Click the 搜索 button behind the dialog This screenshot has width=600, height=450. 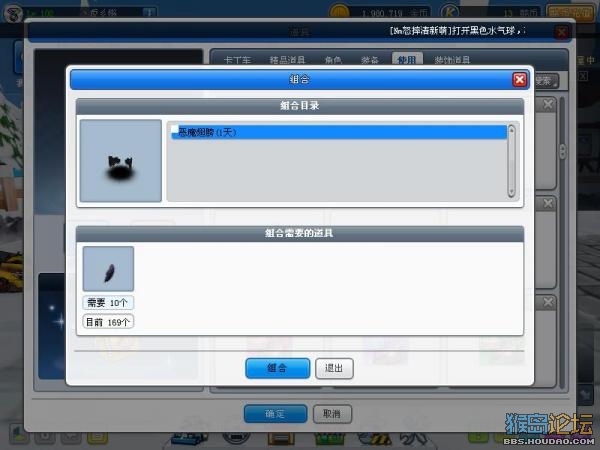[546, 81]
